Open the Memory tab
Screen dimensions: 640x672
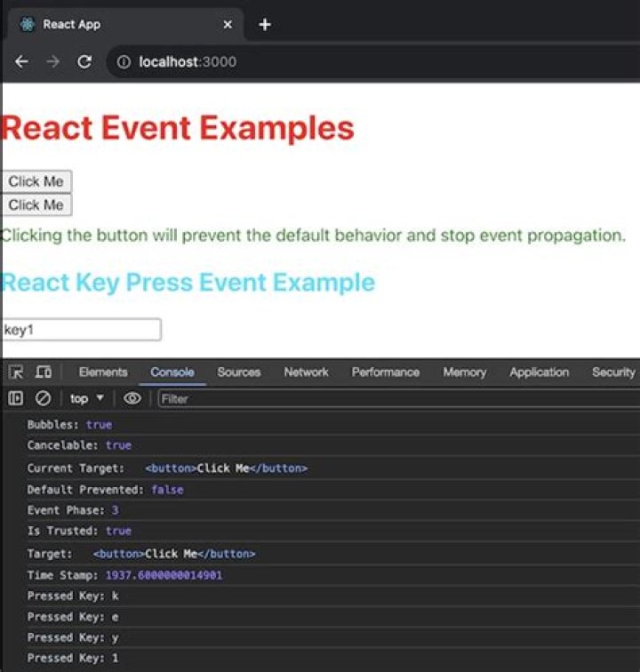click(465, 372)
